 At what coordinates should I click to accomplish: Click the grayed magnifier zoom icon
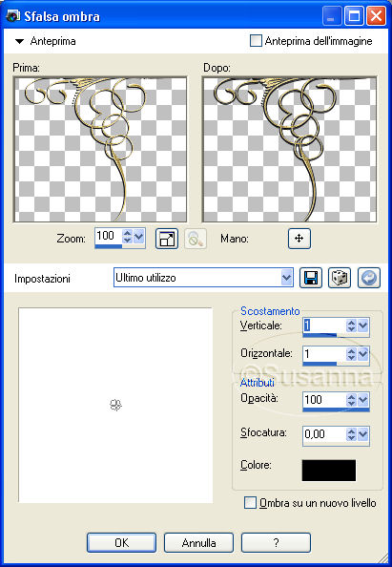click(x=196, y=239)
